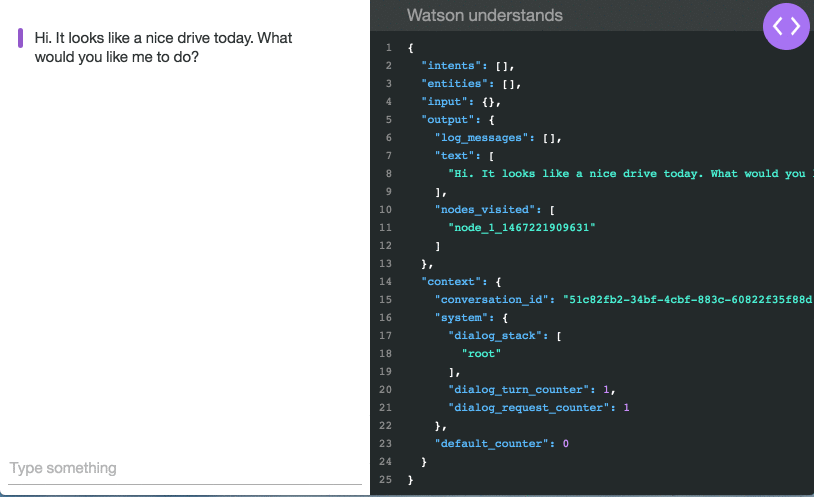The image size is (814, 497).
Task: Click the greeting string on JSON line 8
Action: click(x=630, y=173)
